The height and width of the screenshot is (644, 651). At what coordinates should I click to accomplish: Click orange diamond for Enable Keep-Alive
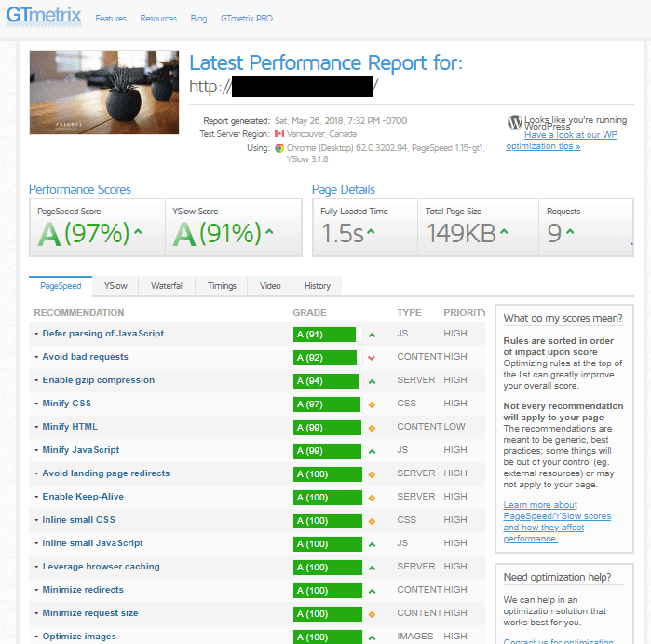(x=372, y=498)
